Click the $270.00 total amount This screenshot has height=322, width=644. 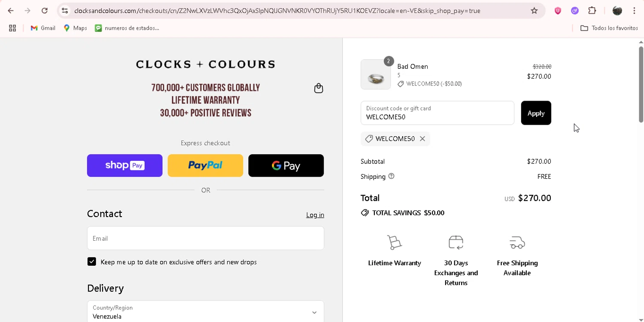(535, 198)
